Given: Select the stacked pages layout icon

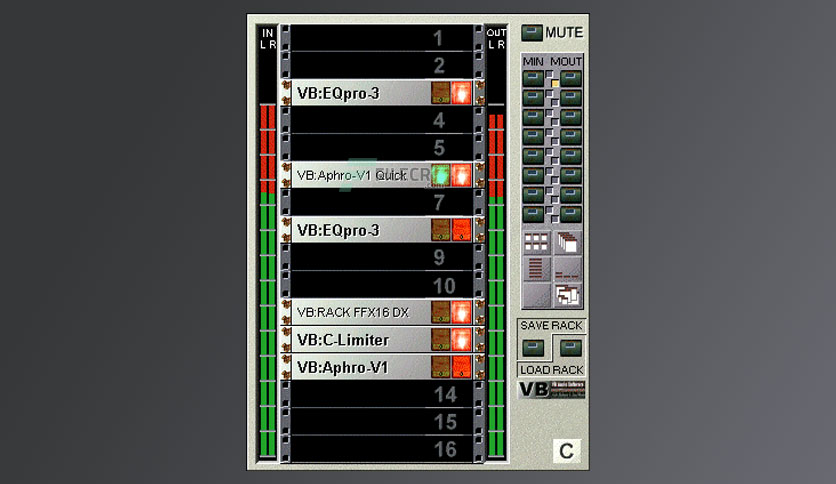Looking at the screenshot, I should (x=567, y=243).
